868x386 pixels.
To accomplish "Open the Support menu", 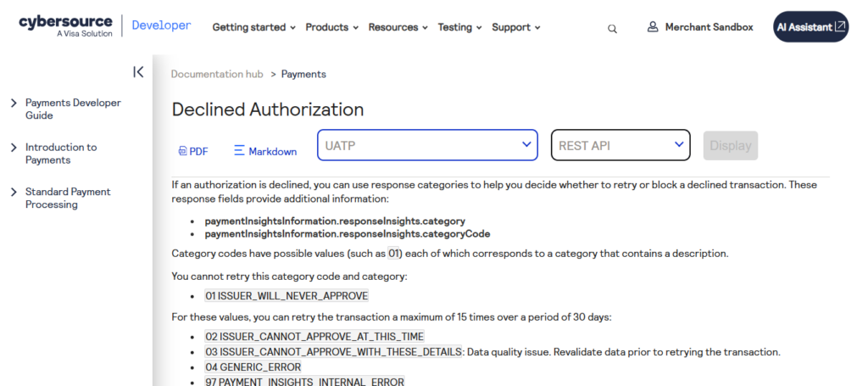I will (x=515, y=27).
